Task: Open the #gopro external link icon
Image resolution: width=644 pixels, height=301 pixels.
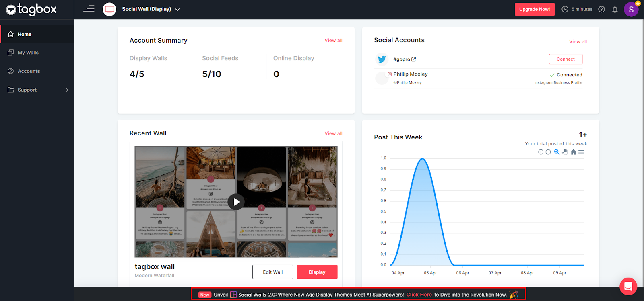Action: [x=413, y=59]
